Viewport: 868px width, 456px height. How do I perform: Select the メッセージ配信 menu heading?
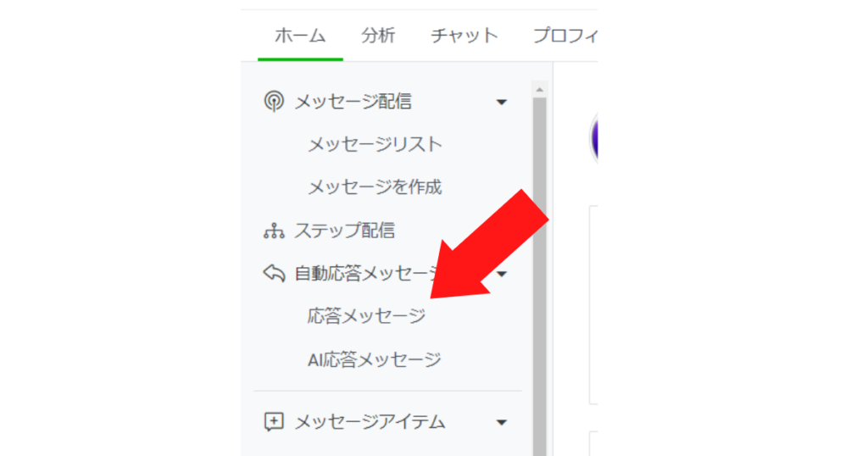[x=353, y=102]
